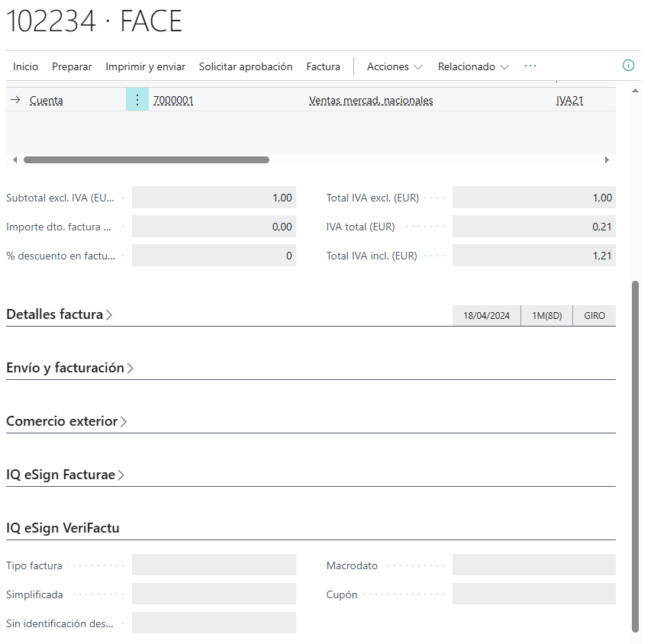
Task: Open the Preparar menu
Action: [x=72, y=66]
